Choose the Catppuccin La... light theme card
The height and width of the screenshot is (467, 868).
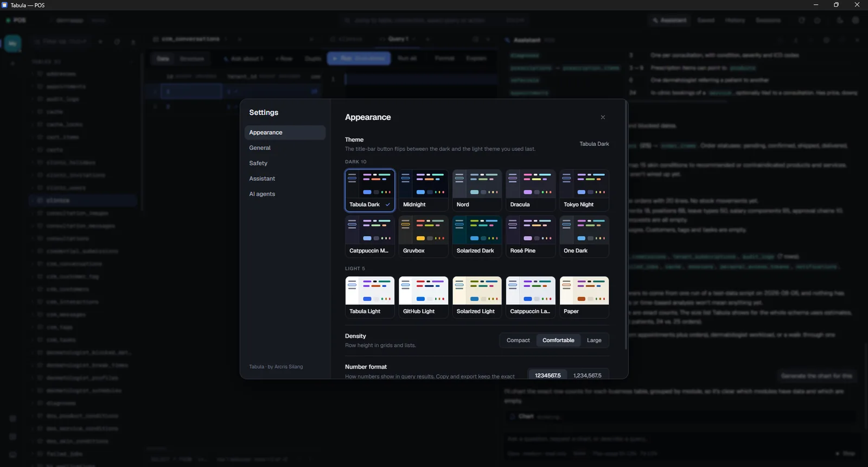(x=531, y=297)
